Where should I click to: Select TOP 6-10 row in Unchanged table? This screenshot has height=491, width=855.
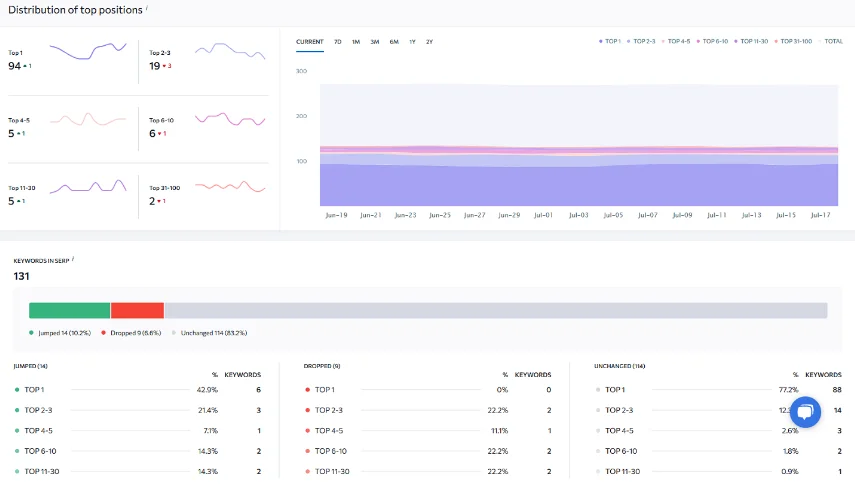pos(718,451)
